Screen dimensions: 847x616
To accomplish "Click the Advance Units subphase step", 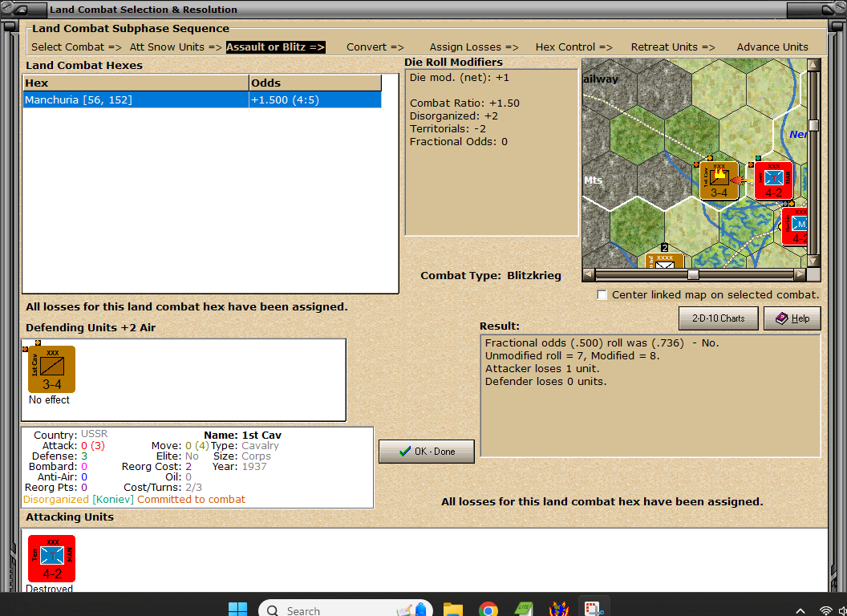I will [772, 47].
